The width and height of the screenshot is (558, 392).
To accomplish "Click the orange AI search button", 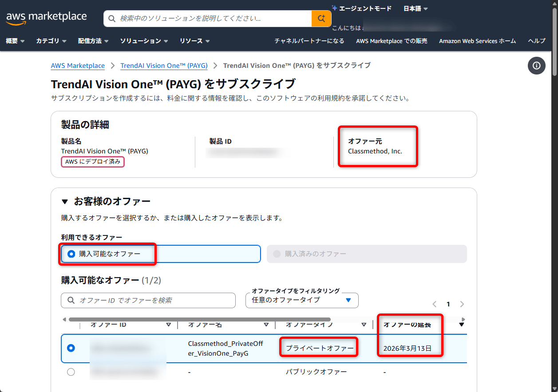I will click(321, 19).
